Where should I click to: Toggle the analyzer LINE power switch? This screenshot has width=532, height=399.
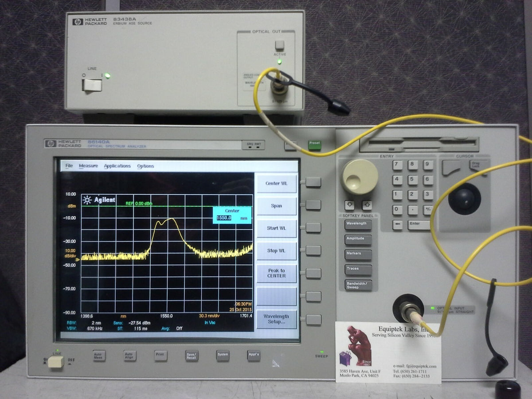pos(56,362)
